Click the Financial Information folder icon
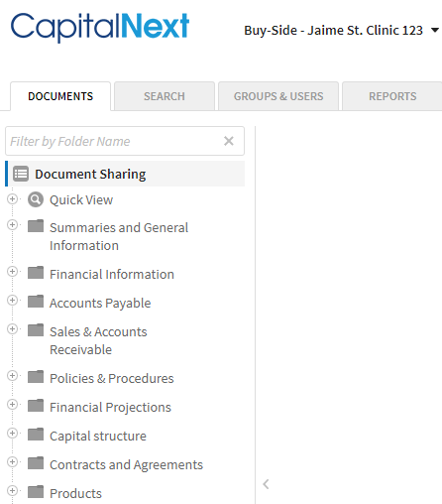Image resolution: width=442 pixels, height=504 pixels. [x=36, y=273]
